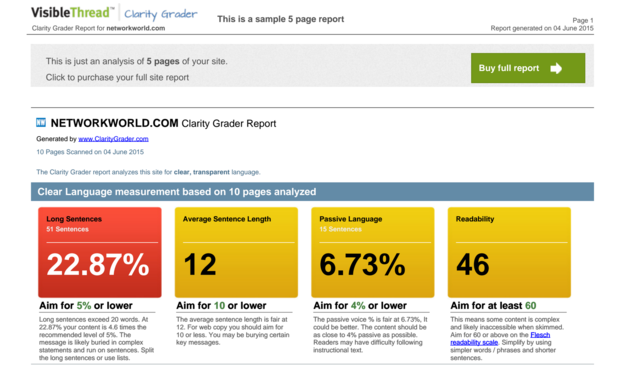Viewport: 620px width, 382px height.
Task: Click the white arrow icon on Buy button
Action: (556, 68)
